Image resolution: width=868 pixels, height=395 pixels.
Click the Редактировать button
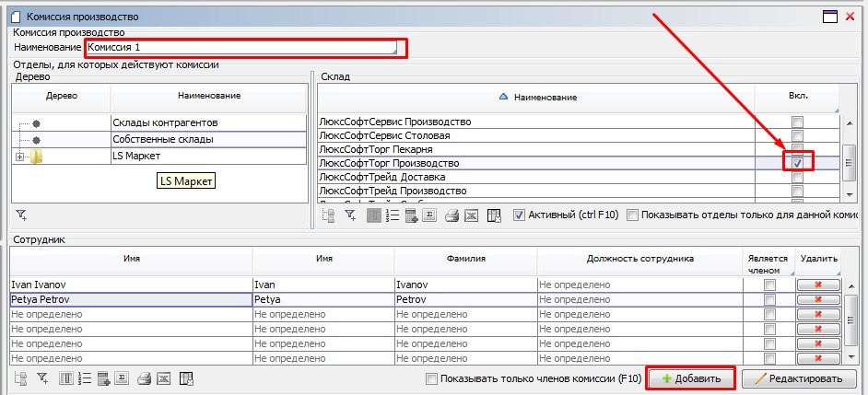[x=800, y=378]
